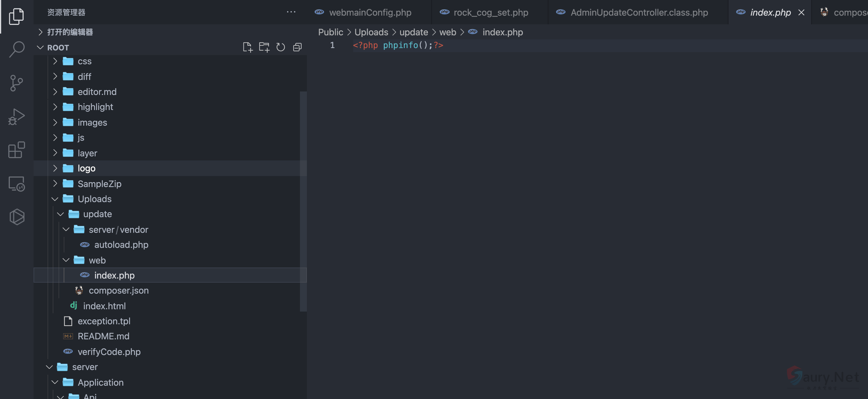Viewport: 868px width, 399px height.
Task: Open the Remote Explorer view
Action: [x=17, y=184]
